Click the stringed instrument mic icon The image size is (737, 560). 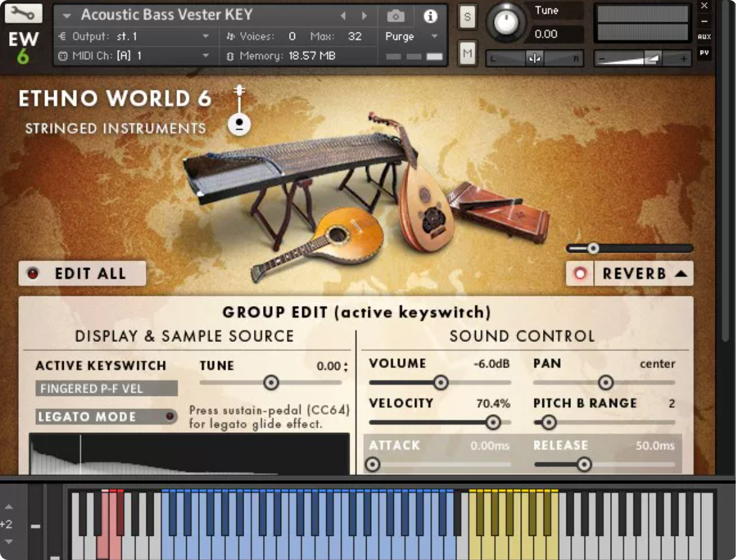click(239, 110)
